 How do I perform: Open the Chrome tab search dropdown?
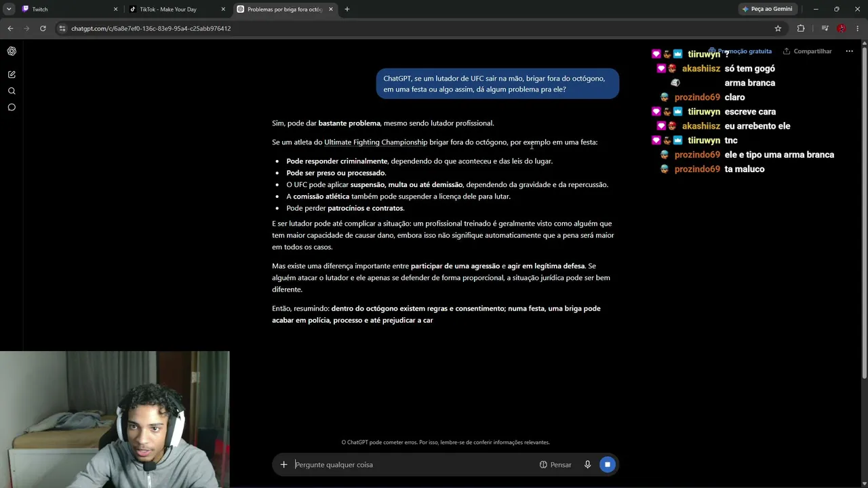coord(9,9)
